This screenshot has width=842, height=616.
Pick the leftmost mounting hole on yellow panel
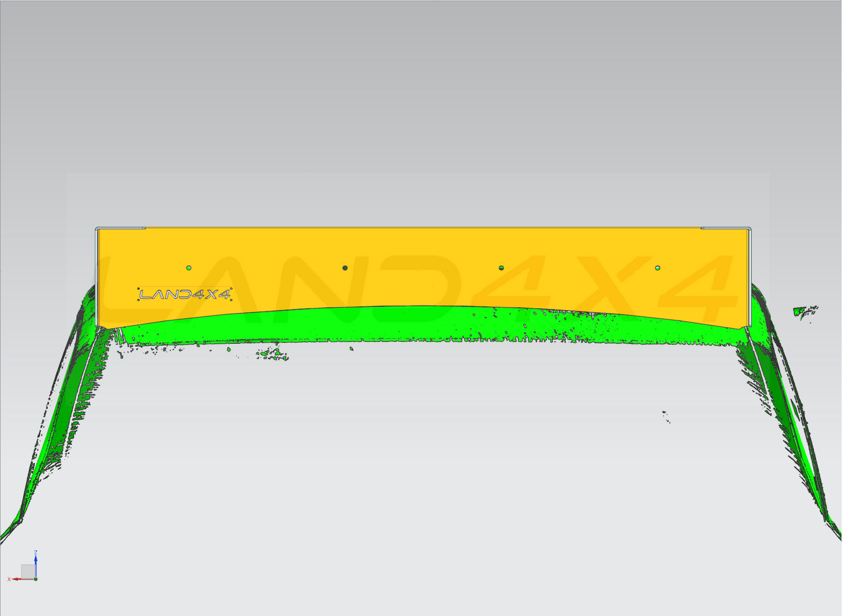[x=188, y=268]
